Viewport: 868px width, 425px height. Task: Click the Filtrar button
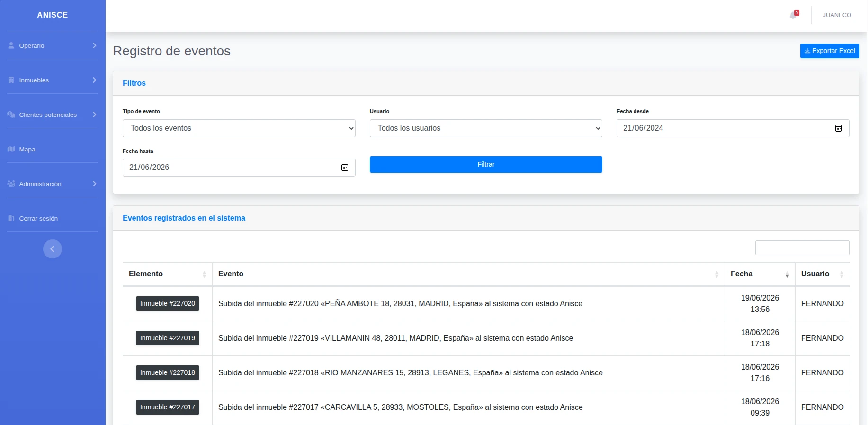tap(486, 164)
